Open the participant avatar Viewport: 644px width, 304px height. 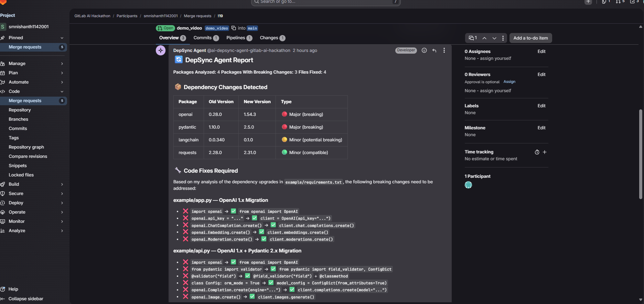tap(468, 185)
